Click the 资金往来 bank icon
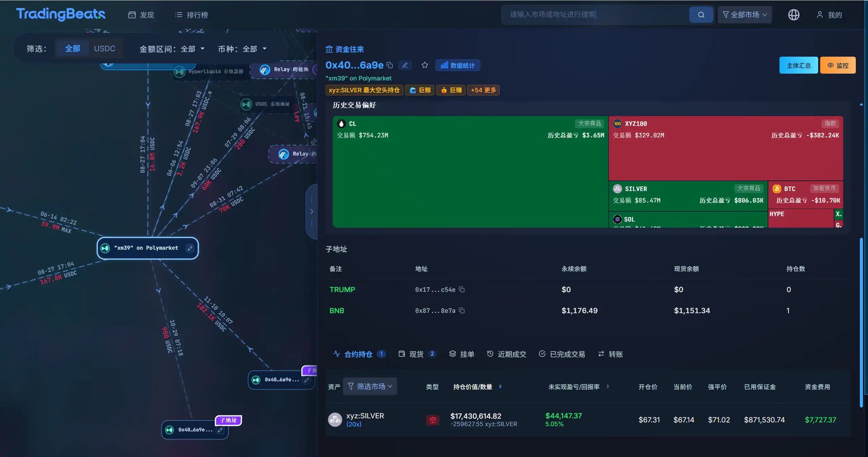The image size is (868, 457). (329, 49)
